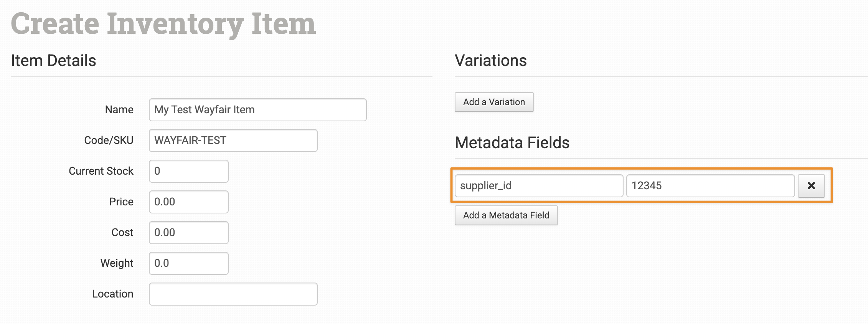The image size is (868, 324).
Task: Remove the supplier_id metadata field
Action: (811, 186)
